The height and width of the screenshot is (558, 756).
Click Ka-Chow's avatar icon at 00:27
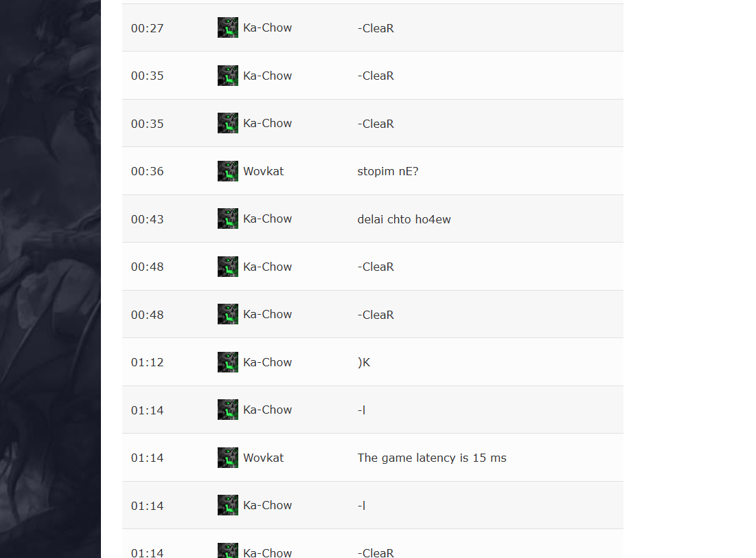(227, 27)
